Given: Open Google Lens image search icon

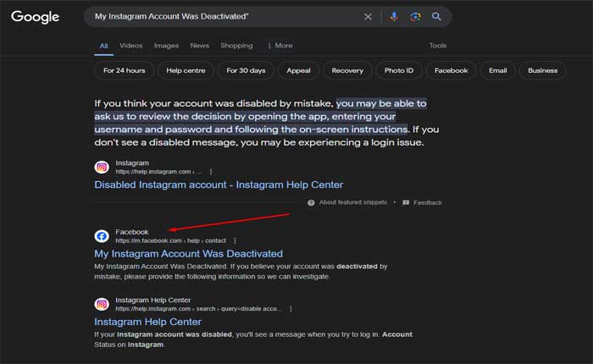Looking at the screenshot, I should point(415,17).
